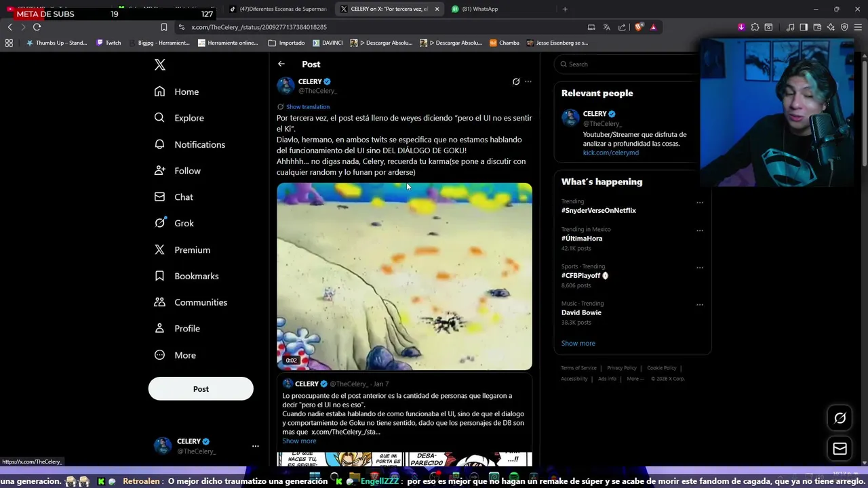This screenshot has width=868, height=488.
Task: Open Terms of Service footer link
Action: 578,368
